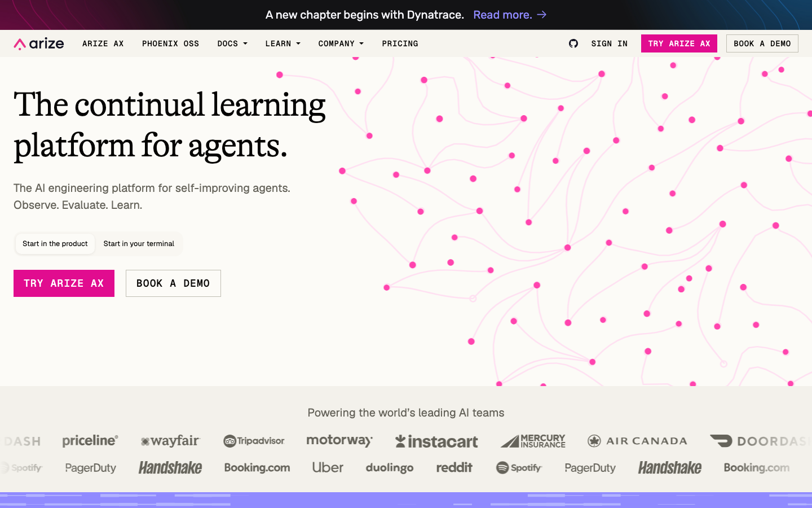Click the PagerDuty logo next to priceline
The height and width of the screenshot is (508, 812).
[x=91, y=468]
